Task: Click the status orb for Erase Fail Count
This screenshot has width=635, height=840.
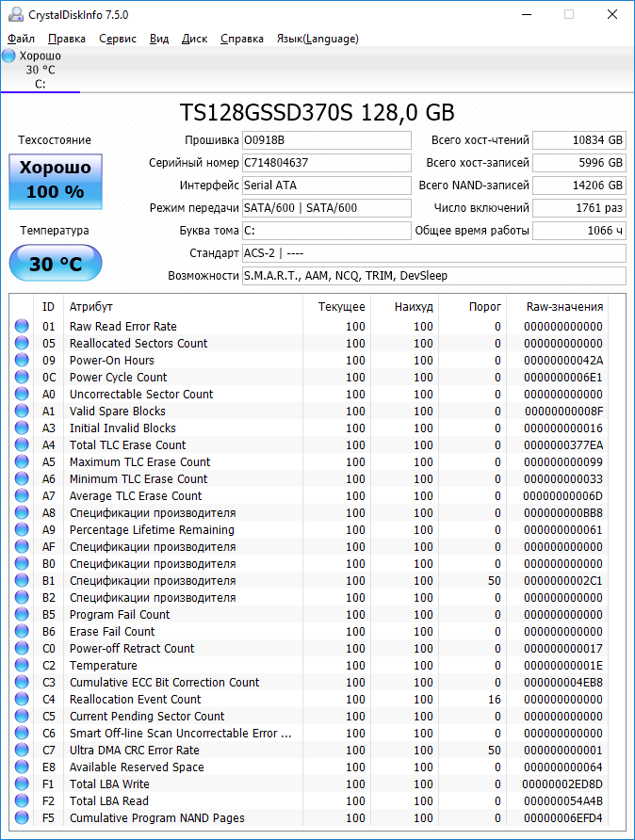Action: point(22,631)
